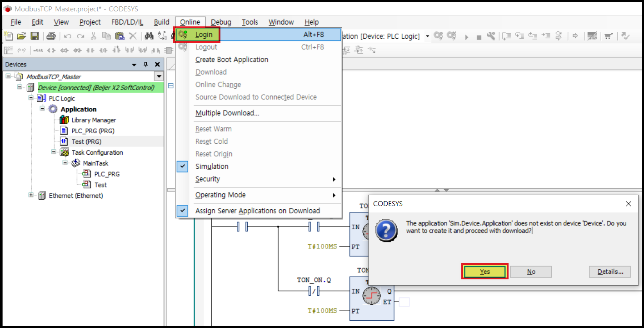Click the Details... button in the dialog
Viewport: 644px width, 328px height.
tap(610, 272)
